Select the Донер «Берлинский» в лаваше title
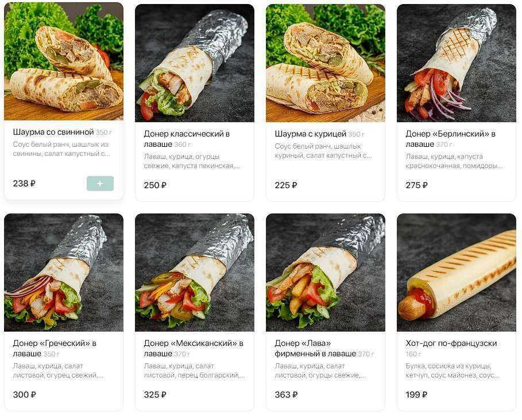The image size is (522, 420). coord(450,139)
